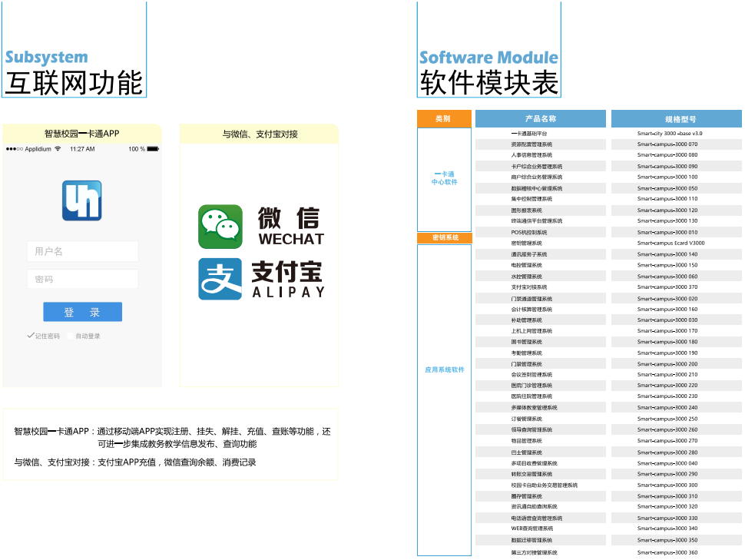Screen dimensions: 745x560
Task: Click the 一卡通中心软件 category label
Action: [444, 177]
